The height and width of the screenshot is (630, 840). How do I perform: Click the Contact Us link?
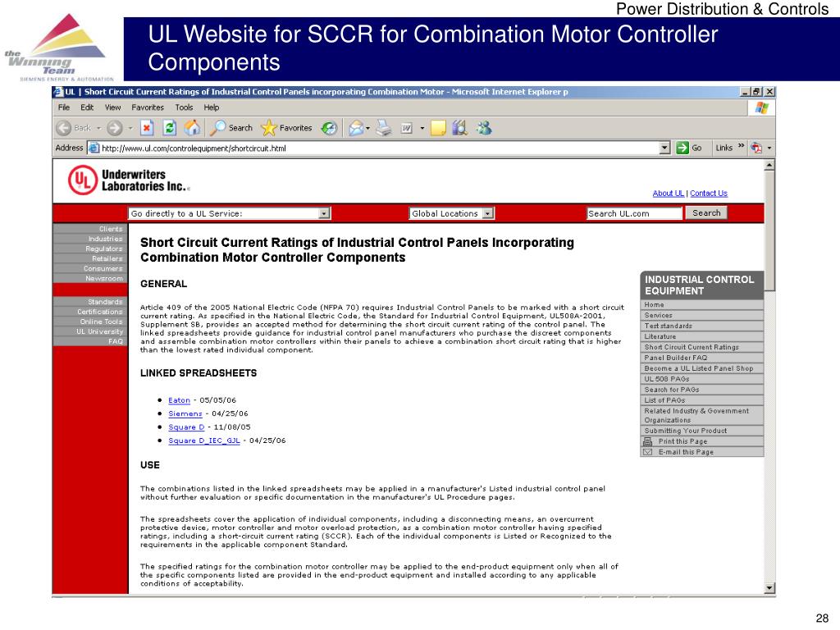point(709,194)
